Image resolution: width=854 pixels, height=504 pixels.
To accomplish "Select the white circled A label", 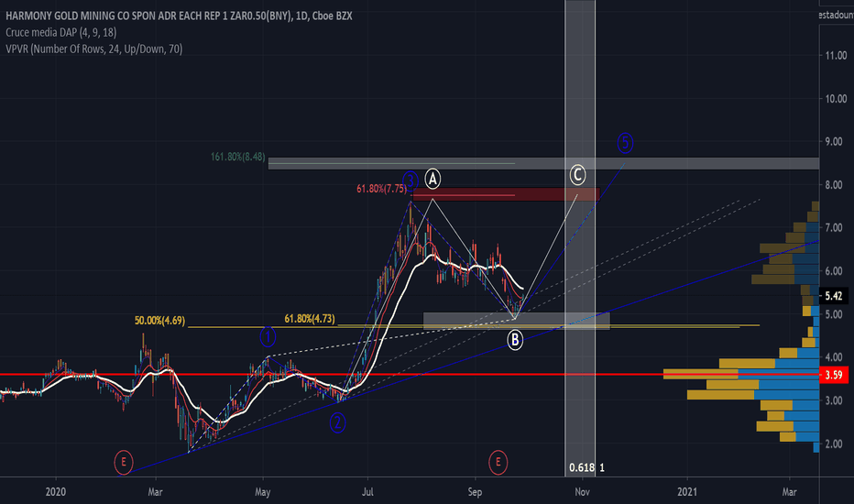I will click(x=432, y=178).
